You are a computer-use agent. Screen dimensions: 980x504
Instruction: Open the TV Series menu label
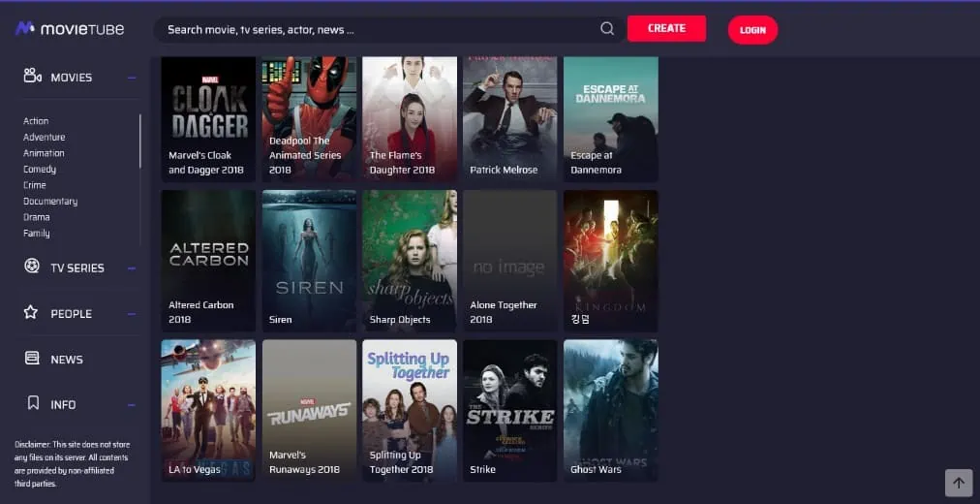coord(77,268)
